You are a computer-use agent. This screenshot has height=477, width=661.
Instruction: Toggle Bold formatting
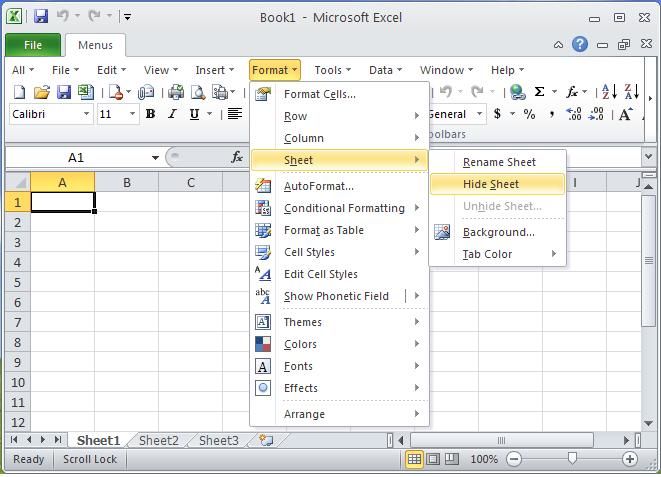point(150,114)
